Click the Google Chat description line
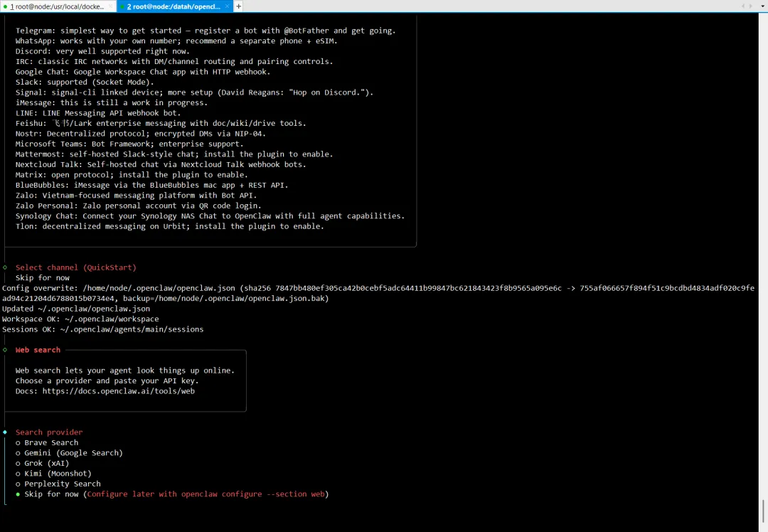Image resolution: width=768 pixels, height=532 pixels. point(142,72)
